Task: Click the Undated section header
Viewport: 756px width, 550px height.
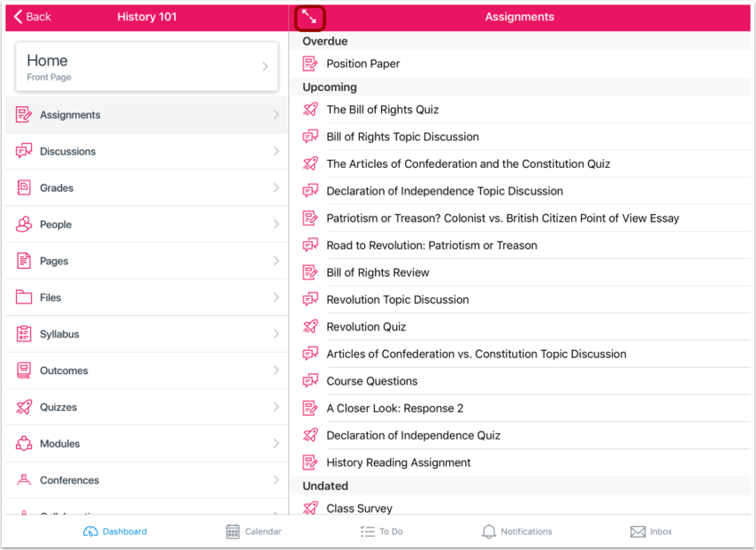Action: pos(520,485)
